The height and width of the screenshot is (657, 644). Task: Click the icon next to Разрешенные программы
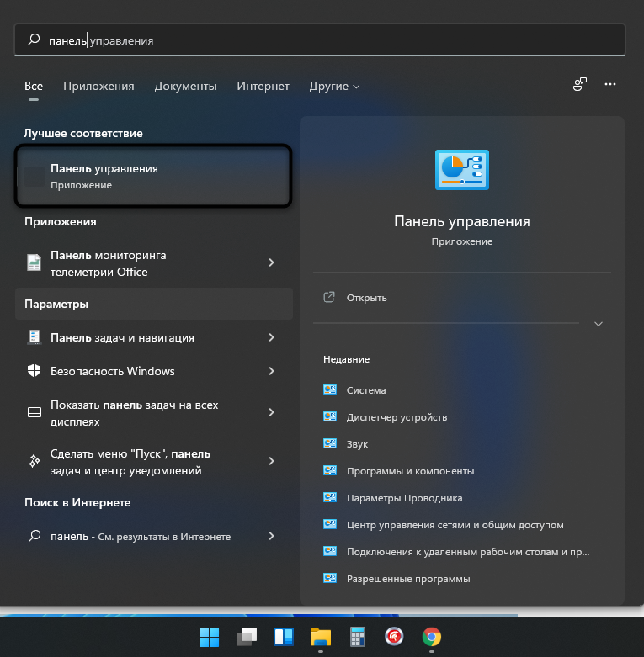click(x=330, y=578)
